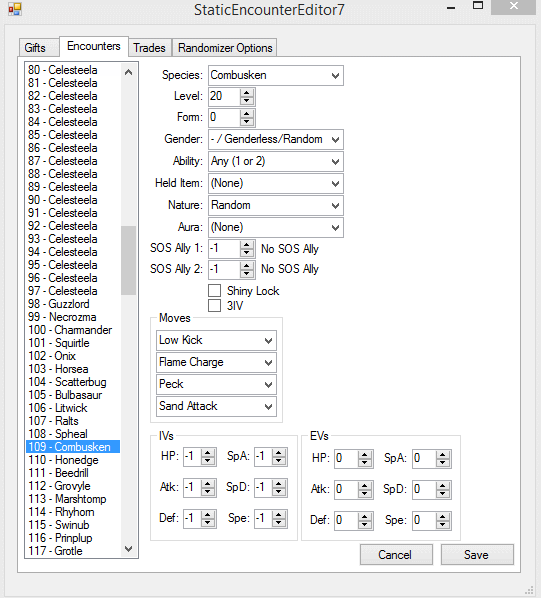Increase the HP EV with up arrow
Viewport: 541px width, 598px height.
365,455
